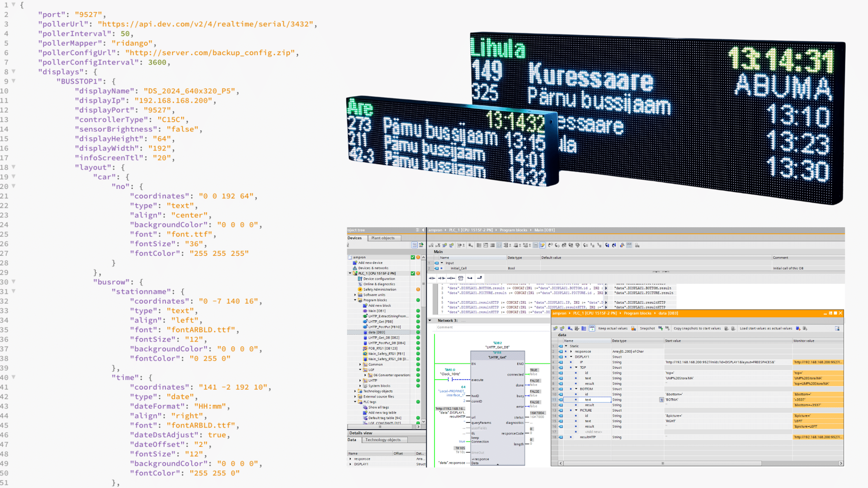Click the load snapshots icon after Snapshot
Viewport: 868px width, 488px height.
pos(660,328)
